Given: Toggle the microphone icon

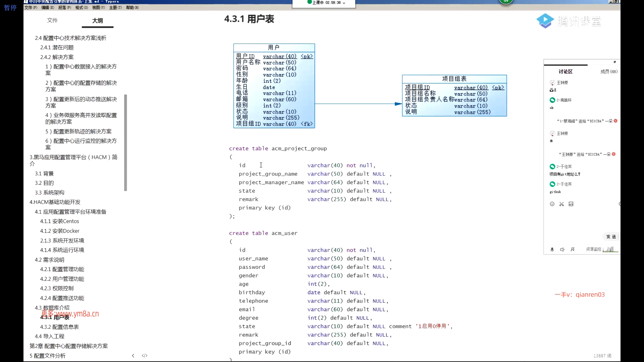Looking at the screenshot, I should tap(552, 249).
